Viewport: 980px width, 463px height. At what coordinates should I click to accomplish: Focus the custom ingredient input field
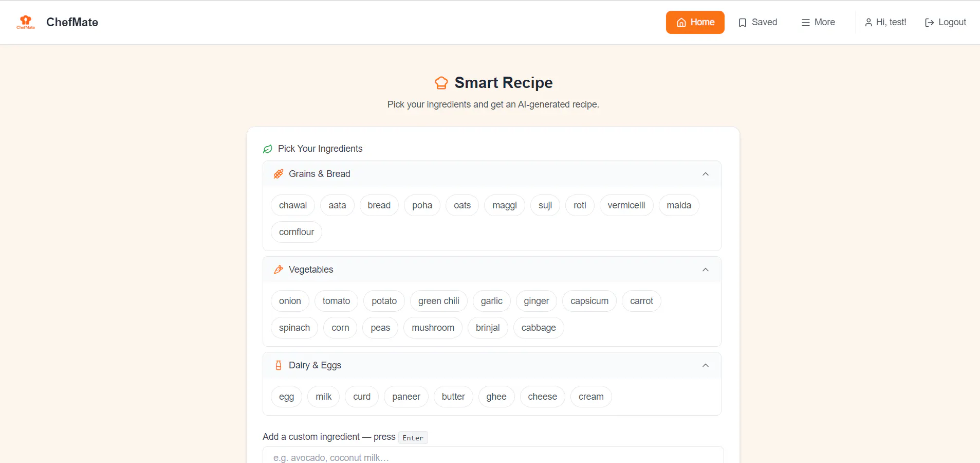click(x=493, y=455)
